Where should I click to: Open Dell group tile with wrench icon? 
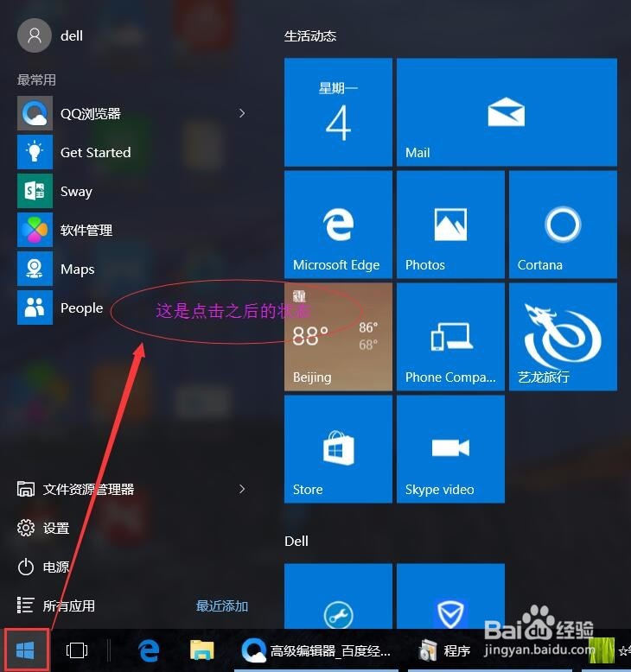tap(338, 597)
